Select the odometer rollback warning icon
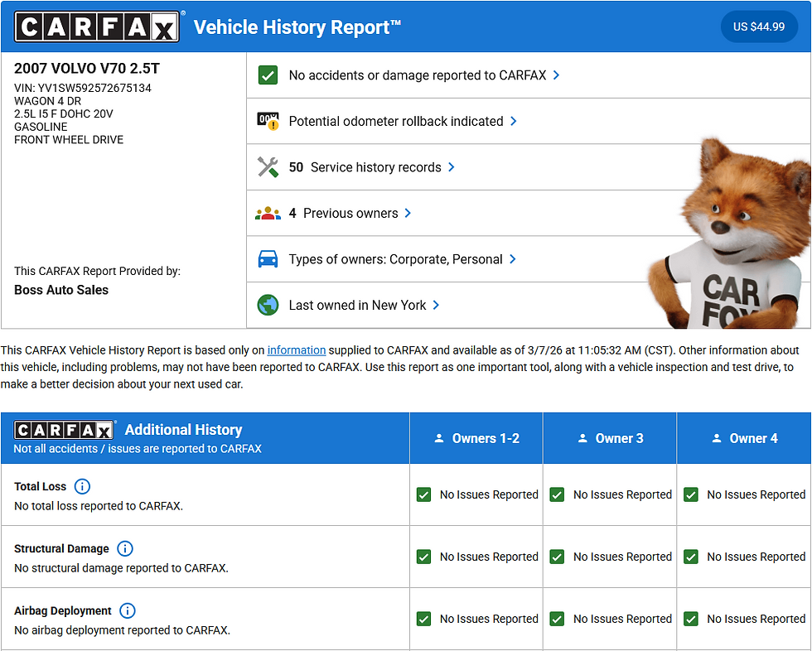This screenshot has height=651, width=812. [268, 120]
